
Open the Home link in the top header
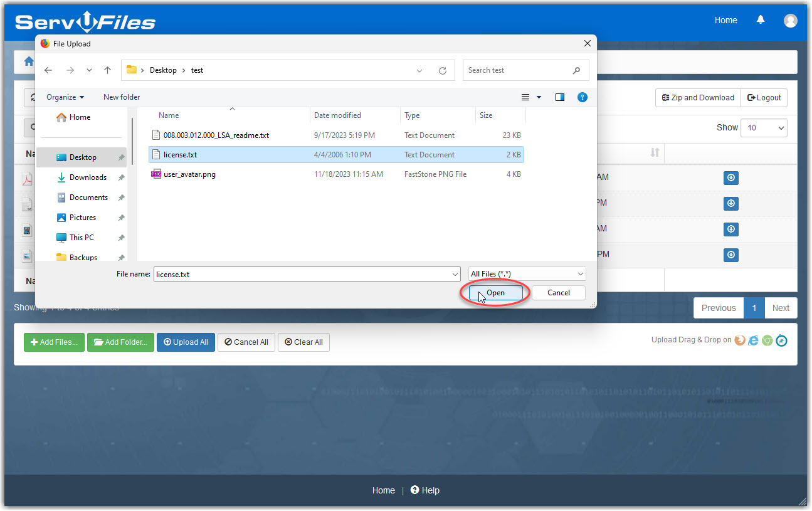725,20
